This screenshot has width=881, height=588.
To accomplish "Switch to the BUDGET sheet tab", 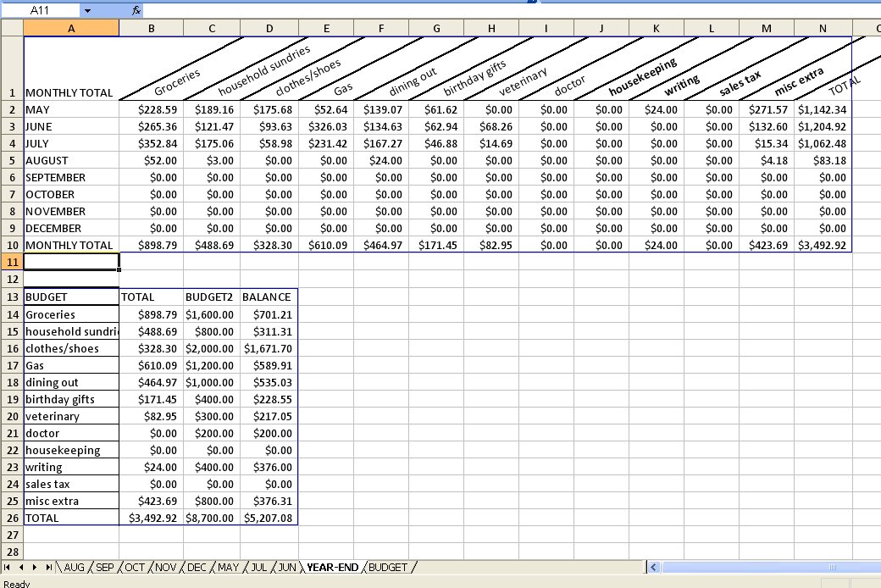I will 386,567.
